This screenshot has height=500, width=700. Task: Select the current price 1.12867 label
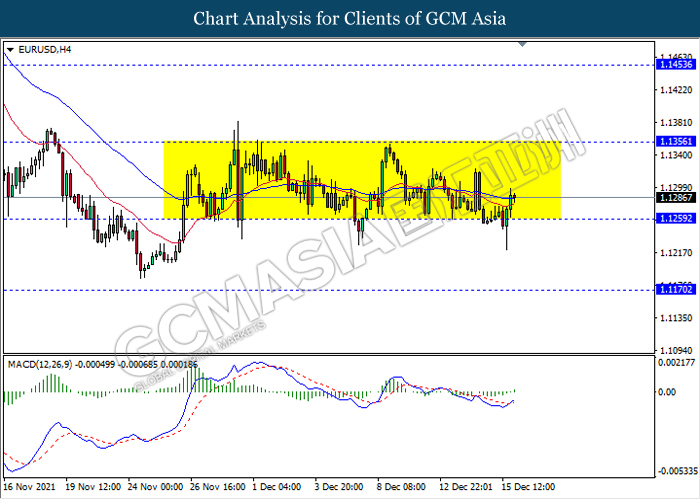coord(676,197)
